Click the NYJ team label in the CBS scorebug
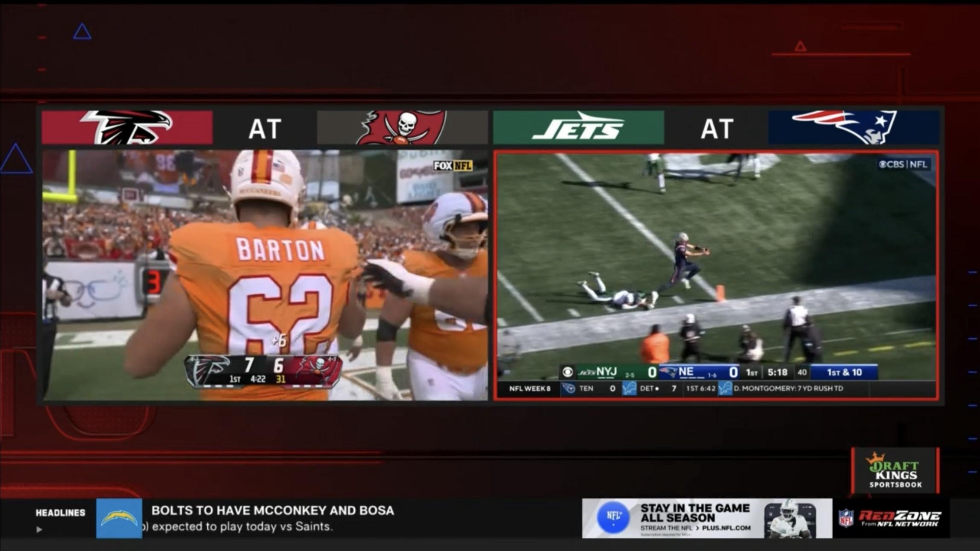The width and height of the screenshot is (980, 551). pos(606,372)
